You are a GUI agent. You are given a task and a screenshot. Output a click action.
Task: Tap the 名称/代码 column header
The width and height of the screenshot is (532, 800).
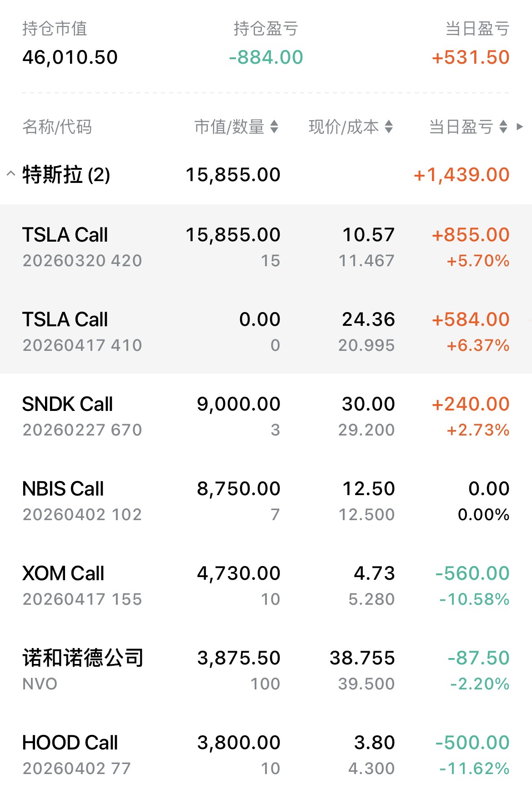[x=57, y=127]
